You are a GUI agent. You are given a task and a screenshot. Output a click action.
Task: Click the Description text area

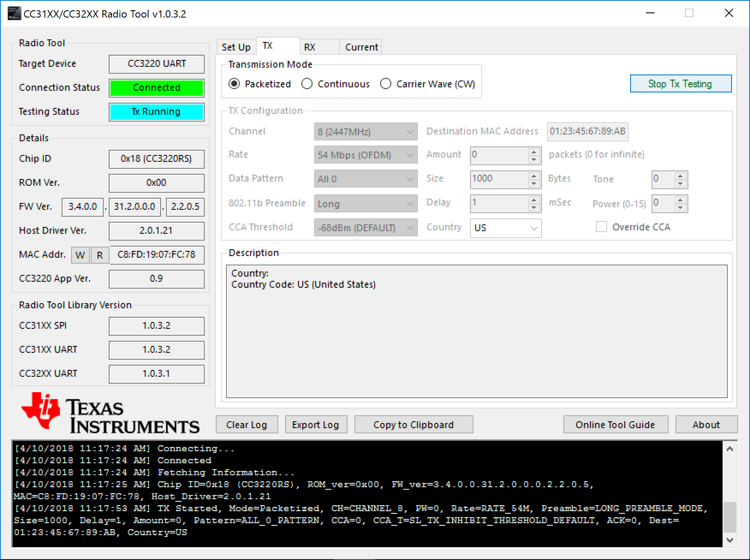[477, 331]
